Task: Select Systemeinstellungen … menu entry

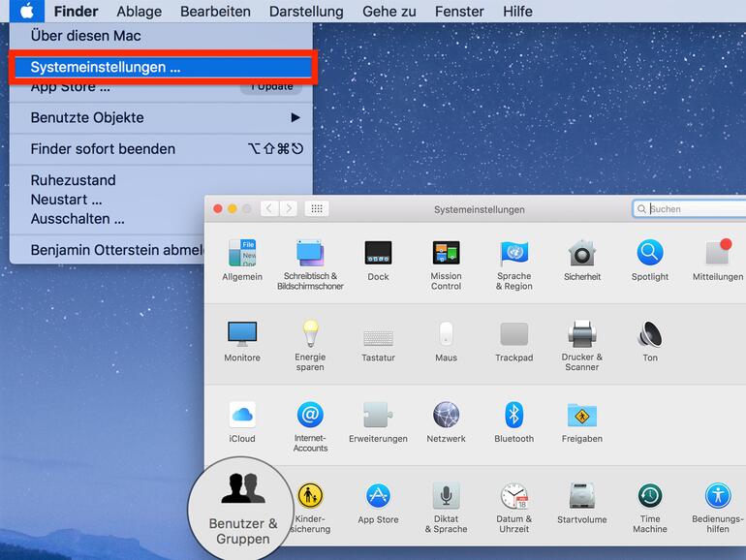Action: pyautogui.click(x=163, y=67)
